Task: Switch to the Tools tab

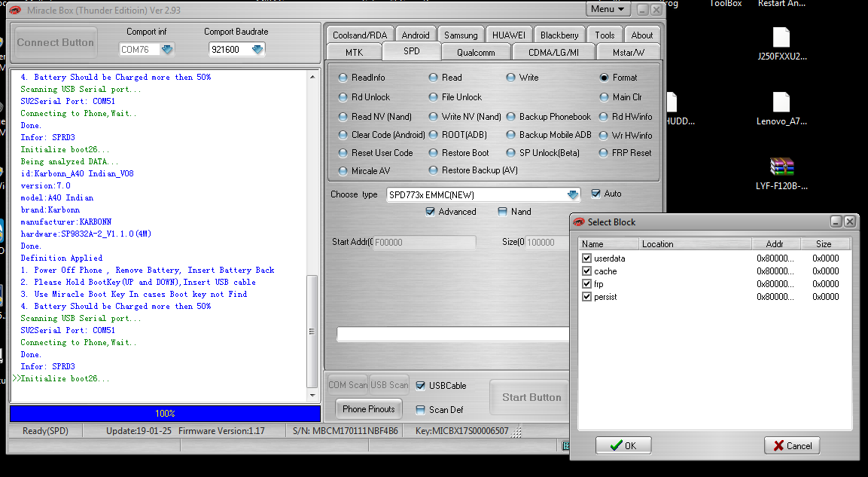Action: point(605,35)
